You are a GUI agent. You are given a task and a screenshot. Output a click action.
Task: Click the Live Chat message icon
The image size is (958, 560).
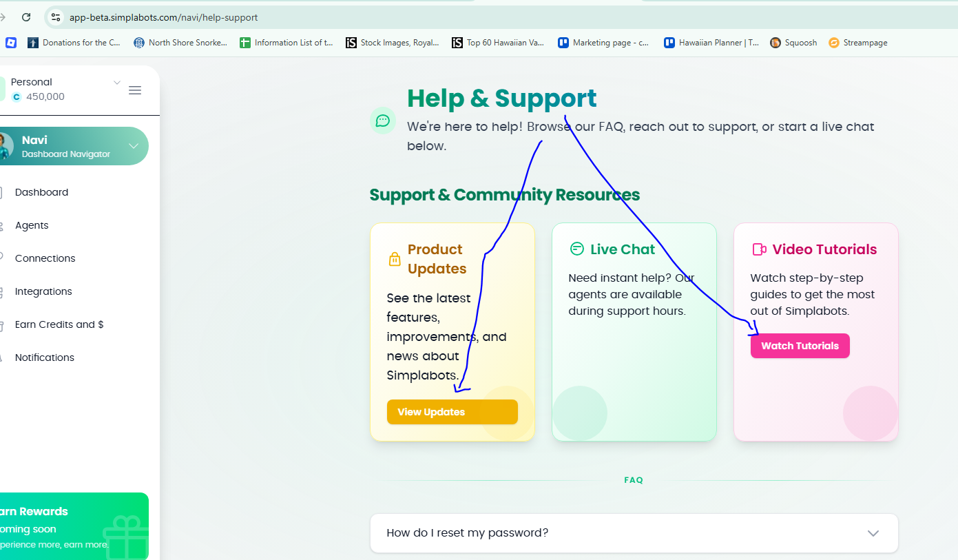pyautogui.click(x=577, y=249)
